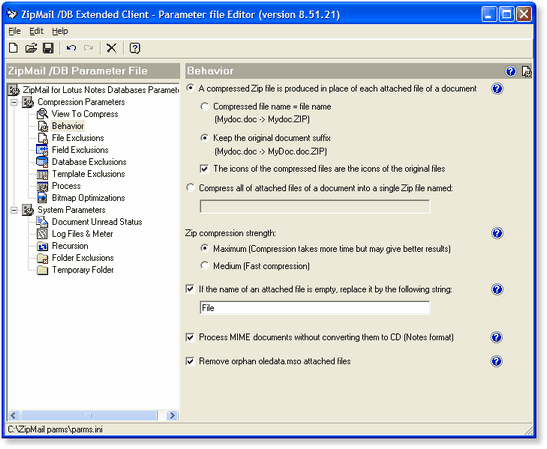Click the tree horizontal scrollbar thumb

tap(89, 415)
